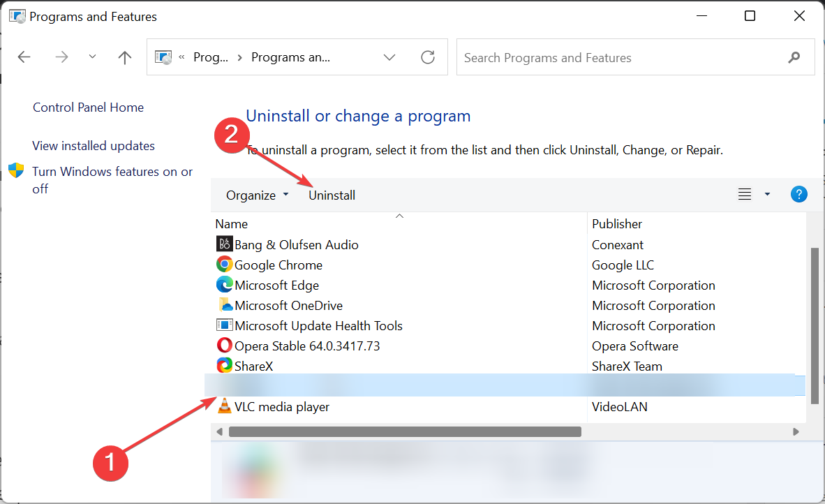Select the ShareX program name
The width and height of the screenshot is (825, 504).
[253, 366]
